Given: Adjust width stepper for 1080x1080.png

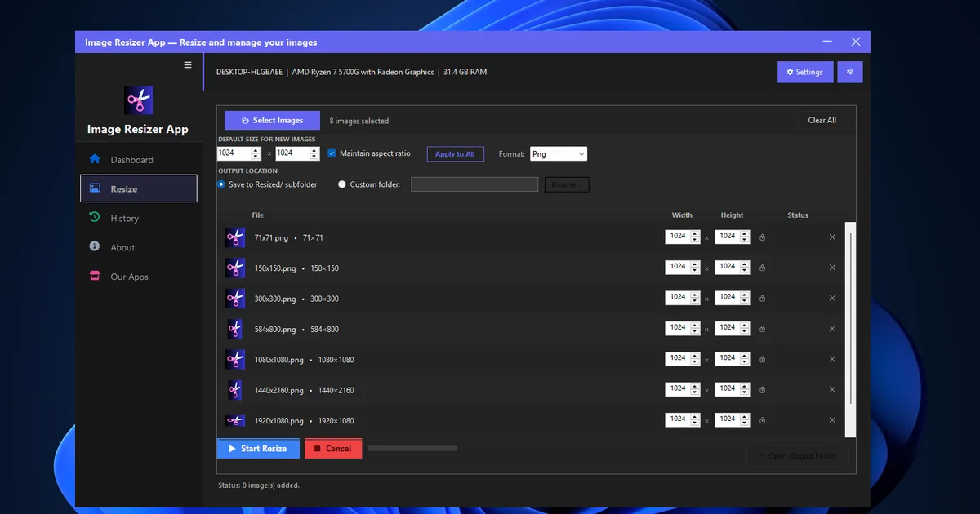Looking at the screenshot, I should 695,360.
